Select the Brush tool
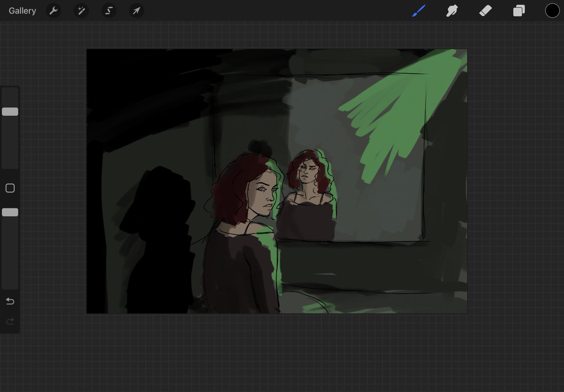This screenshot has width=564, height=392. click(x=419, y=10)
